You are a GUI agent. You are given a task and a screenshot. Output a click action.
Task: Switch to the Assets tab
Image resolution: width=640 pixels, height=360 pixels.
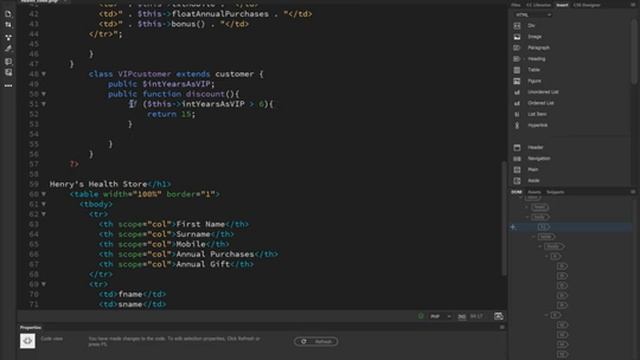pos(534,192)
